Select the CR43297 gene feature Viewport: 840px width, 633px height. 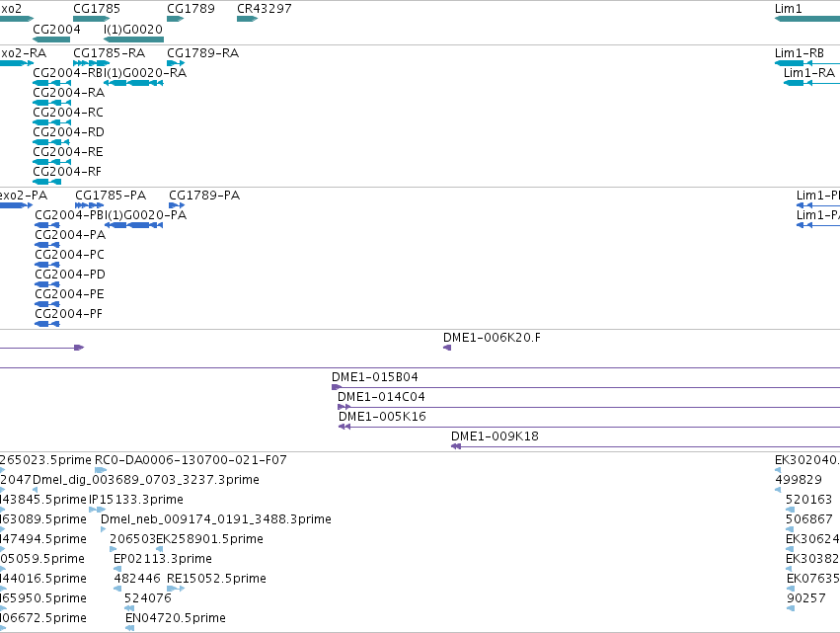247,19
